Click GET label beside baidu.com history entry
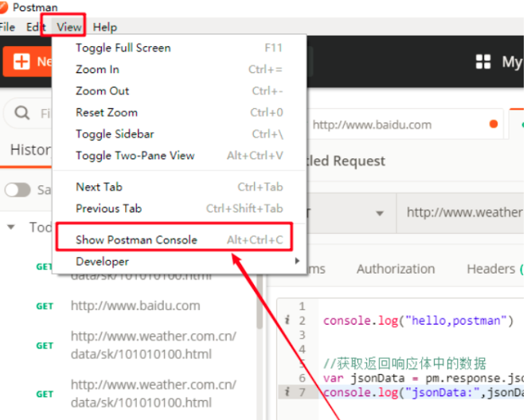Viewport: 531px width, 420px height. 45,306
